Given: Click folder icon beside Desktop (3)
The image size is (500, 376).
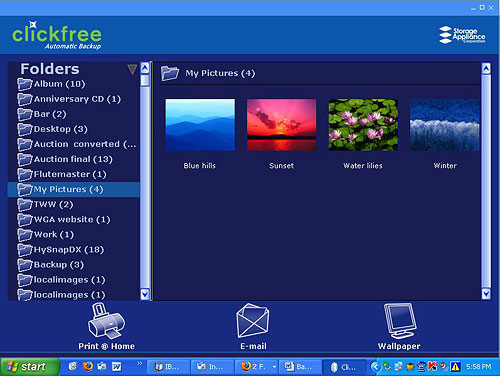Looking at the screenshot, I should 25,129.
